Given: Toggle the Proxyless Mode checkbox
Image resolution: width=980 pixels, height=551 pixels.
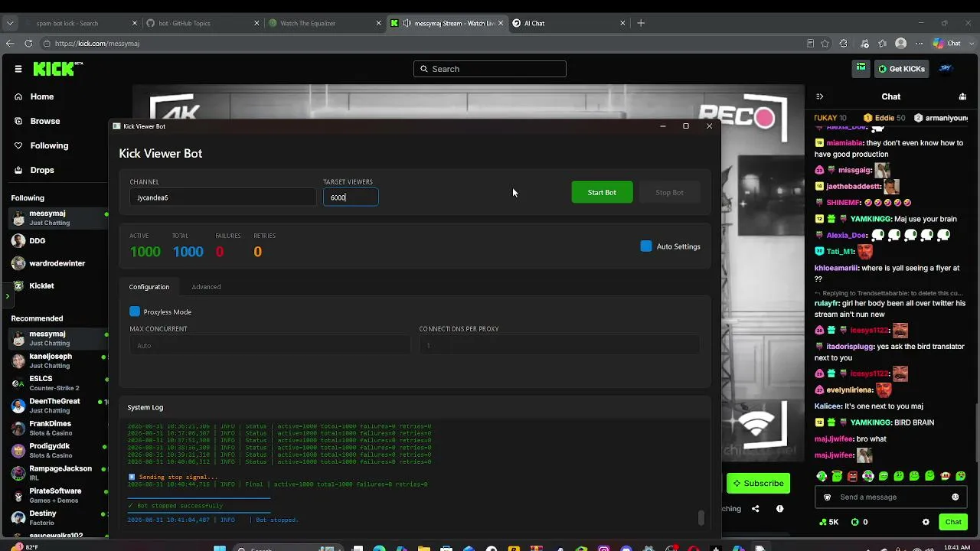Looking at the screenshot, I should click(135, 311).
